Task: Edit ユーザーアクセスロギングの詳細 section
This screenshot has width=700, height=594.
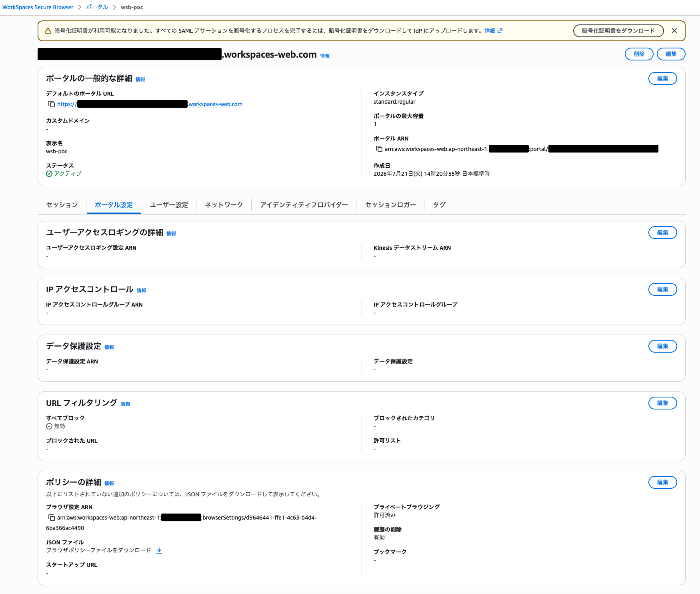Action: (663, 233)
